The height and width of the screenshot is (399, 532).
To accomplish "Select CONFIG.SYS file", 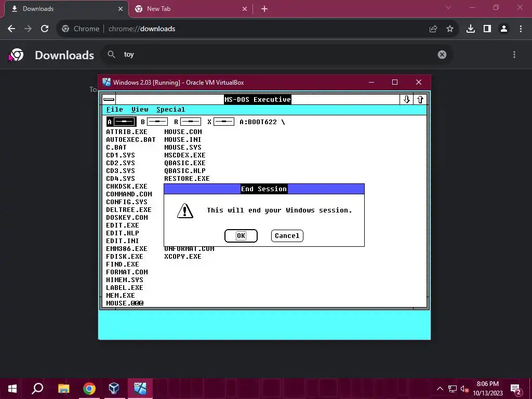I will [127, 202].
